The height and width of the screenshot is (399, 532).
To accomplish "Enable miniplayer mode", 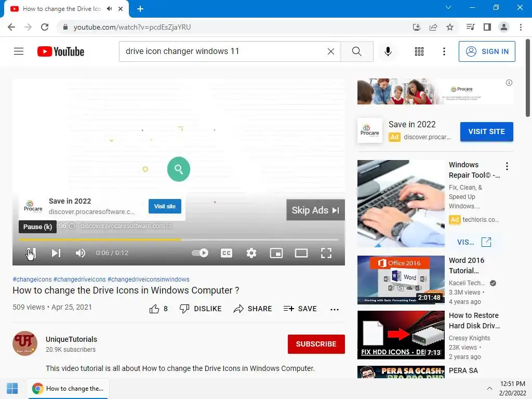I will [x=276, y=253].
